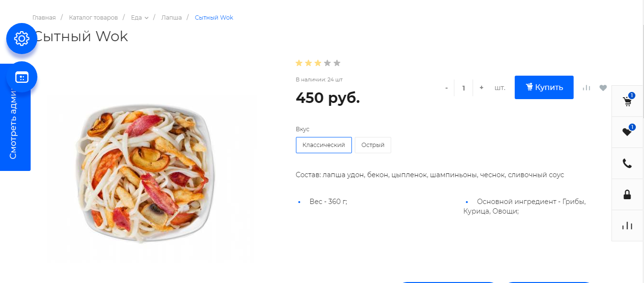Screen dimensions: 644x283
Task: Add product to wishlist heart near Купить
Action: point(603,88)
